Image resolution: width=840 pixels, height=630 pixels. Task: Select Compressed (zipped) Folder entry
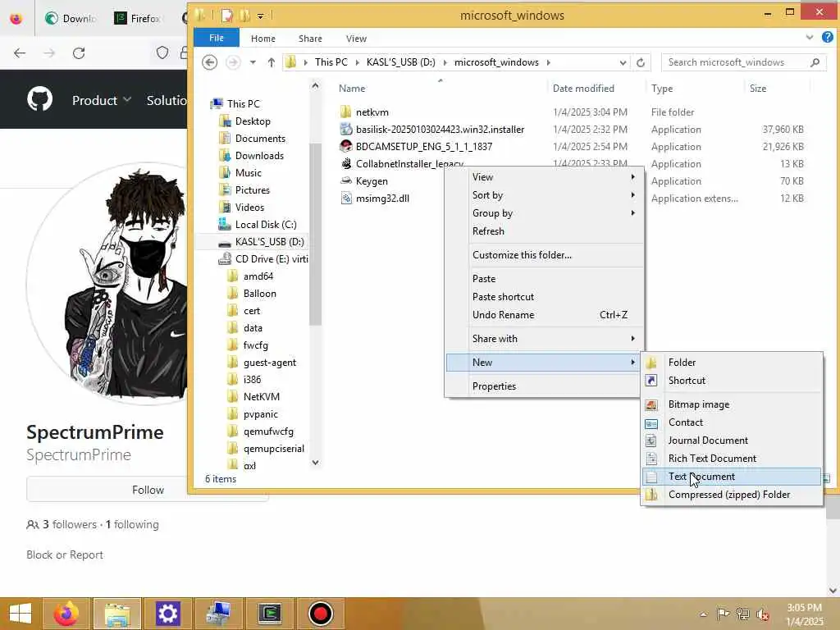(731, 495)
